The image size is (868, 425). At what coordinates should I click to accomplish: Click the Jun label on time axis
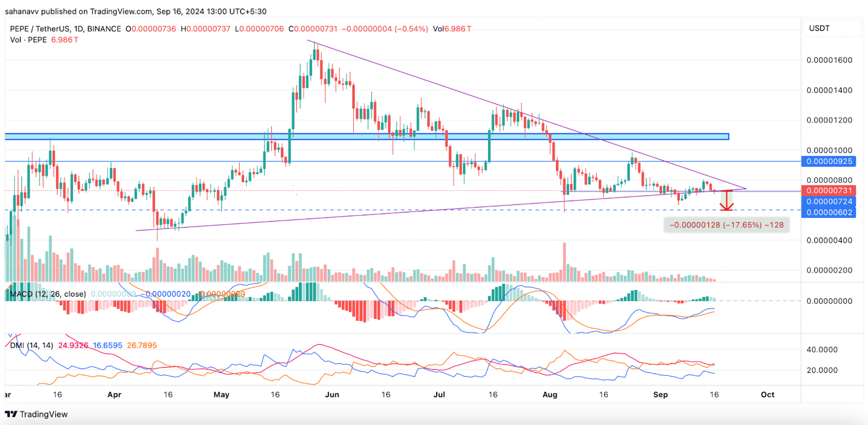[332, 395]
